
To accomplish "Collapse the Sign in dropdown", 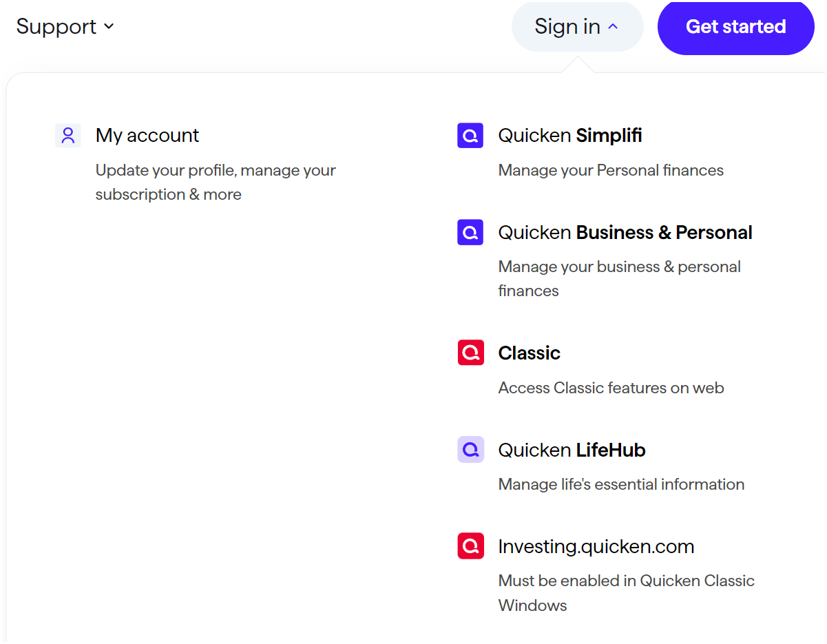I will (x=567, y=27).
